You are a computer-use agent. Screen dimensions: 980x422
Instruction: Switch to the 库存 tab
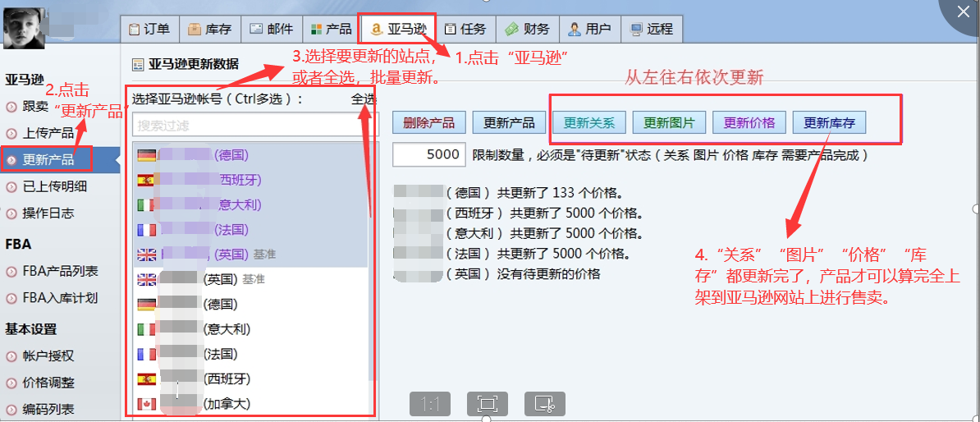point(210,29)
